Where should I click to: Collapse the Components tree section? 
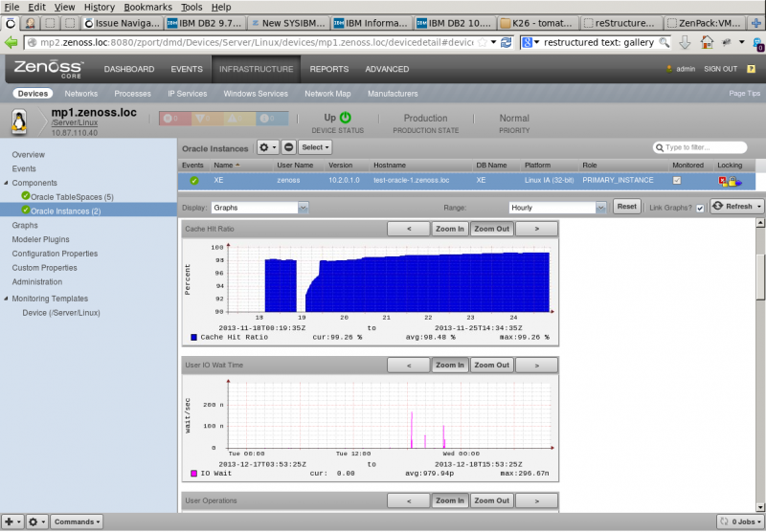[6, 183]
